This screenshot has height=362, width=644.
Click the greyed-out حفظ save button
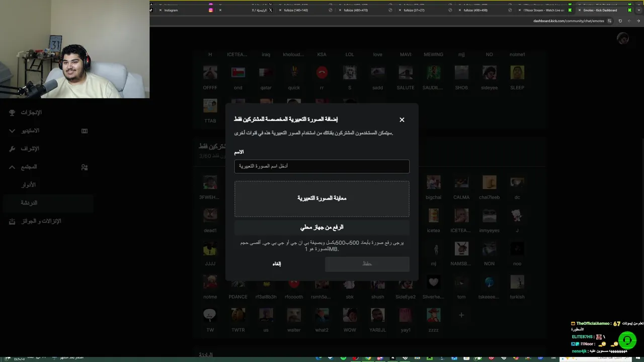coord(367,264)
